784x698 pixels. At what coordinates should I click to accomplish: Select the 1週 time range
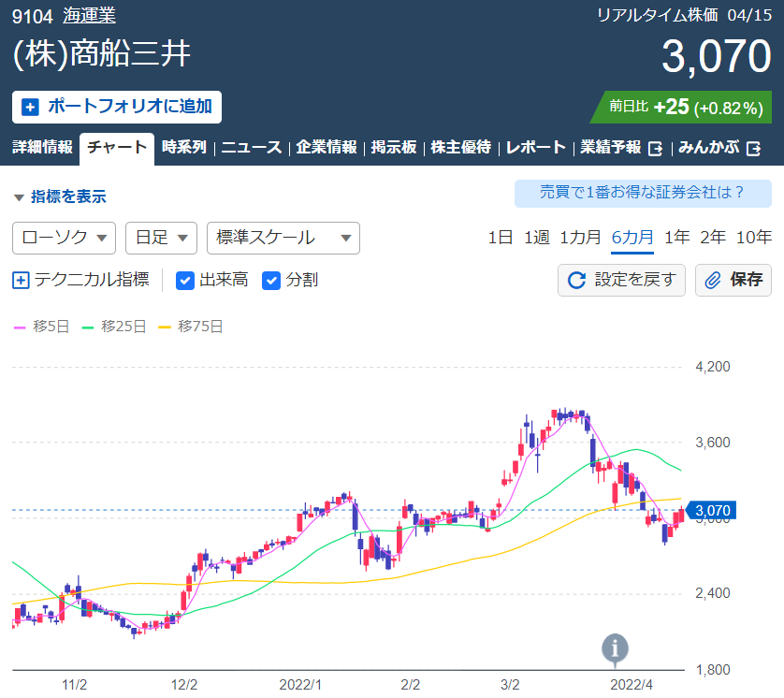pos(536,237)
